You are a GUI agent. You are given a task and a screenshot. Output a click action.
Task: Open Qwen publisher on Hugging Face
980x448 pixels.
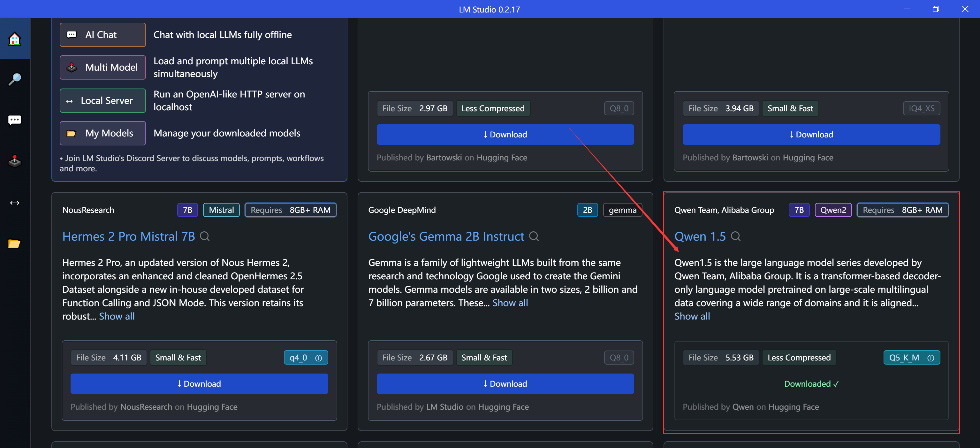(743, 406)
